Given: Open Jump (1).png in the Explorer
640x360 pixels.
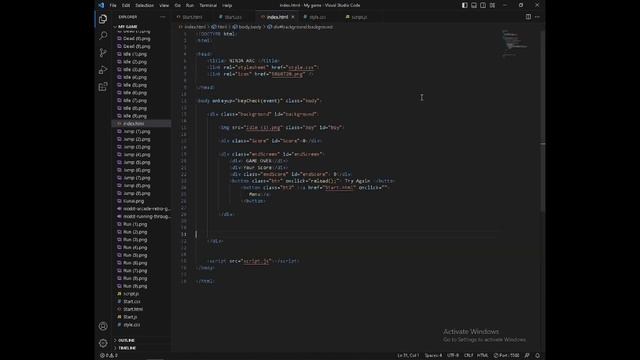Looking at the screenshot, I should point(141,131).
